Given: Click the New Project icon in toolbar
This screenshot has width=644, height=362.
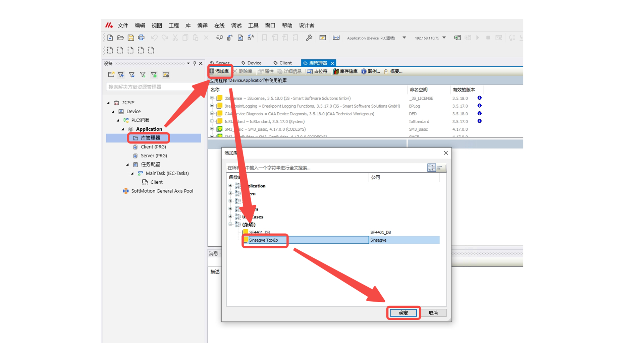Looking at the screenshot, I should tap(110, 38).
